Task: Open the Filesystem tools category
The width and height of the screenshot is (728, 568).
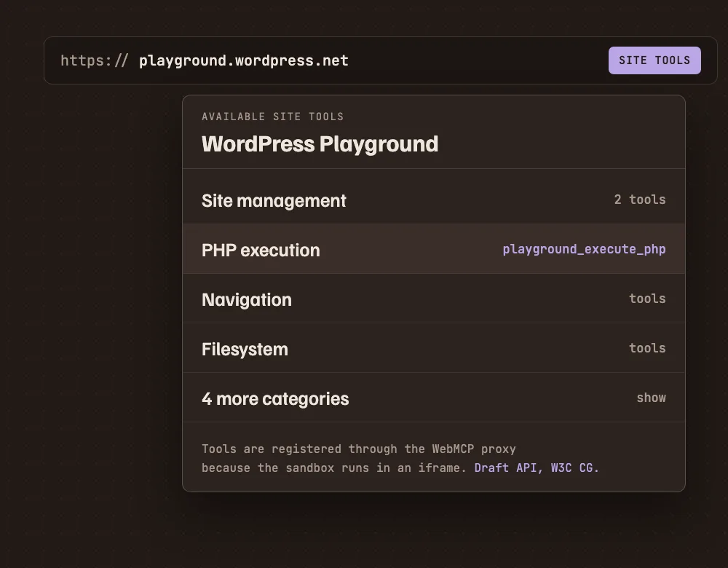Action: click(434, 348)
